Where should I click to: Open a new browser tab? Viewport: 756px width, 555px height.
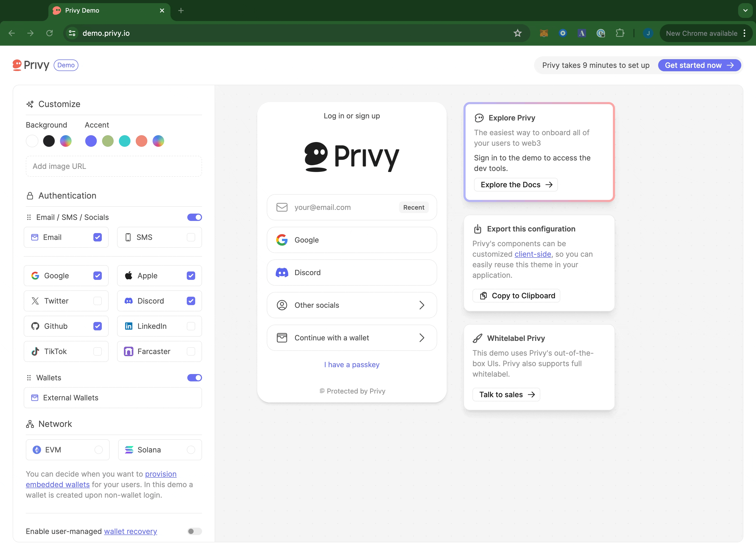tap(181, 11)
